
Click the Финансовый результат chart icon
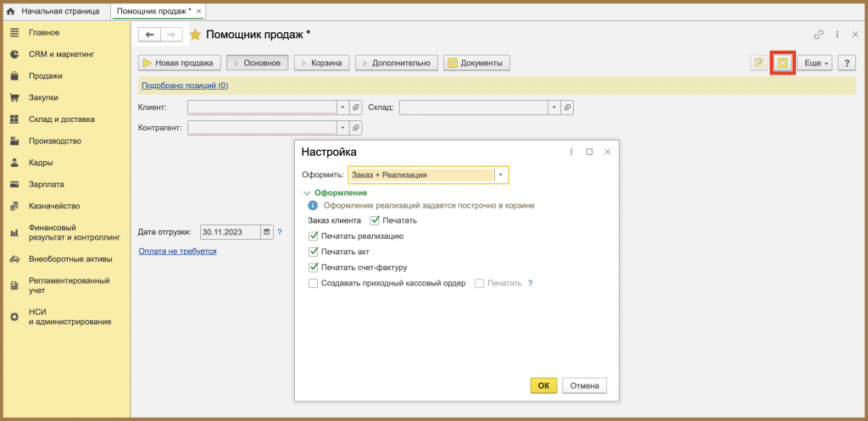point(15,233)
